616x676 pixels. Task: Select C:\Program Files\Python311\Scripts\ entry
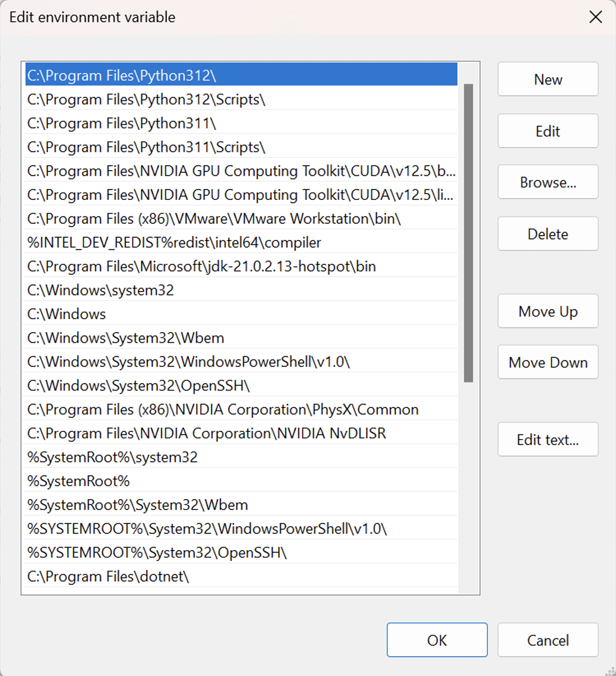(241, 147)
